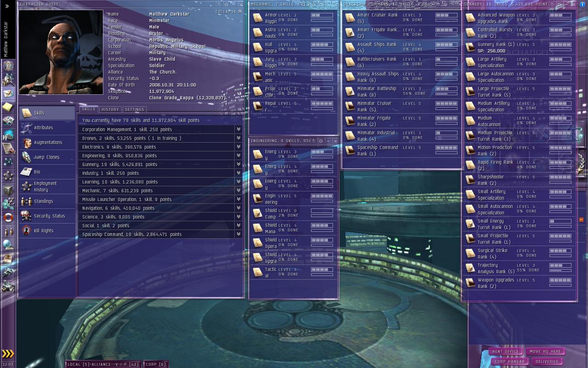Click the book icon beside Gunnery Rank (1)

(x=470, y=47)
